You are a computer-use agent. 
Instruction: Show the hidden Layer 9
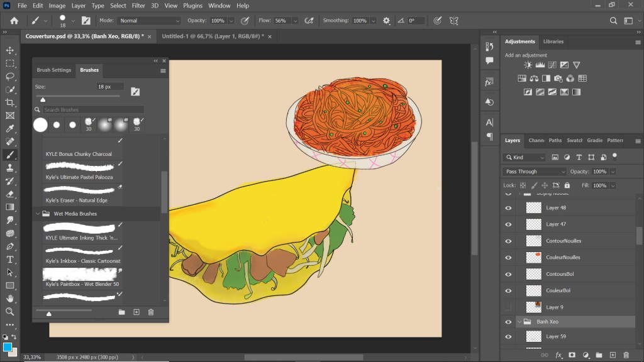(509, 307)
